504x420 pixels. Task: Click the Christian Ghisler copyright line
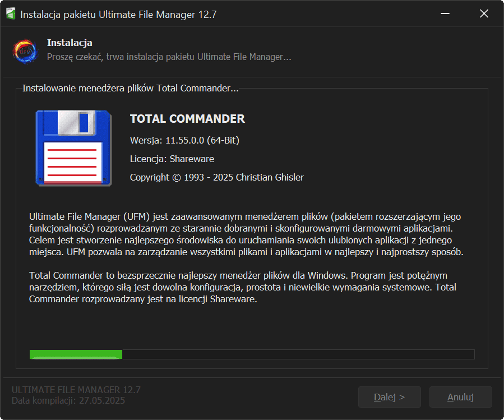[216, 177]
